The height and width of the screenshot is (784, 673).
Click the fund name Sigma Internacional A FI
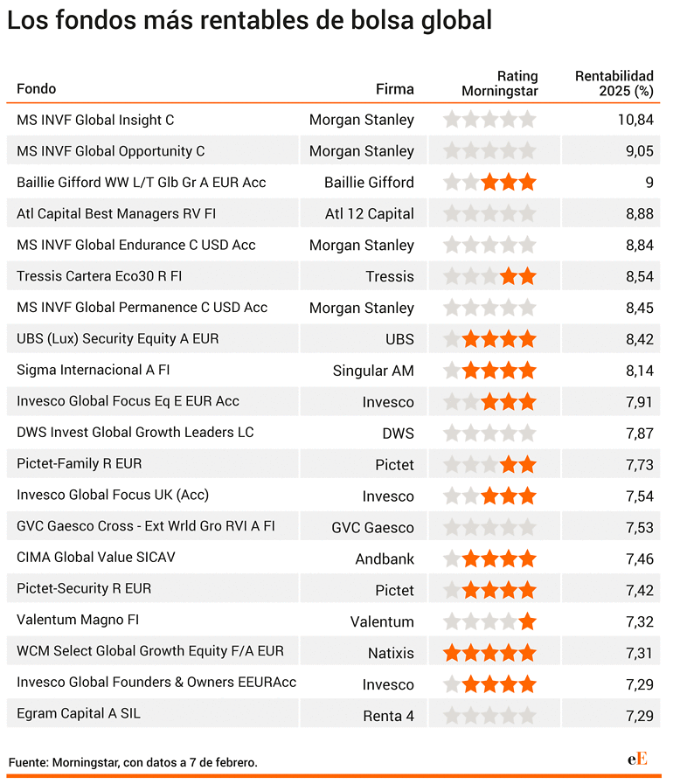(x=93, y=370)
